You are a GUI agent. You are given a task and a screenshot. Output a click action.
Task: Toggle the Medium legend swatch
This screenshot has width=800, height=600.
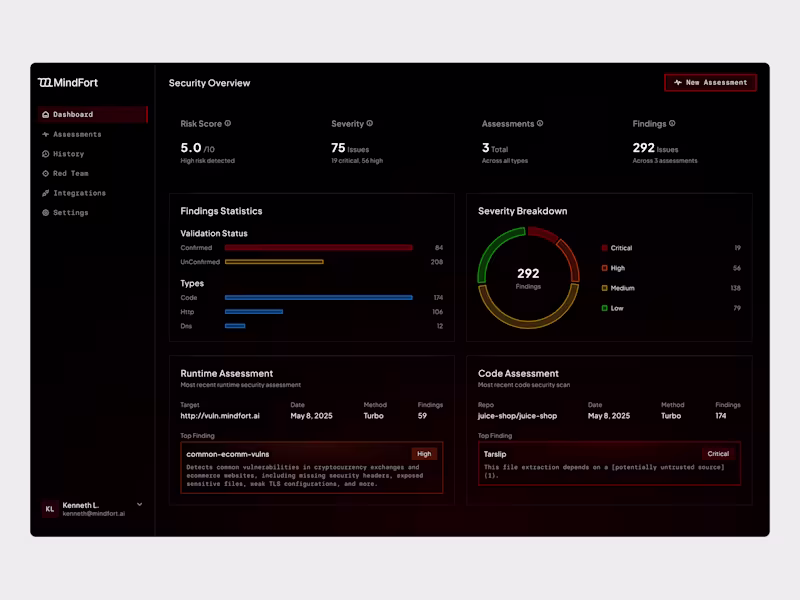coord(605,288)
